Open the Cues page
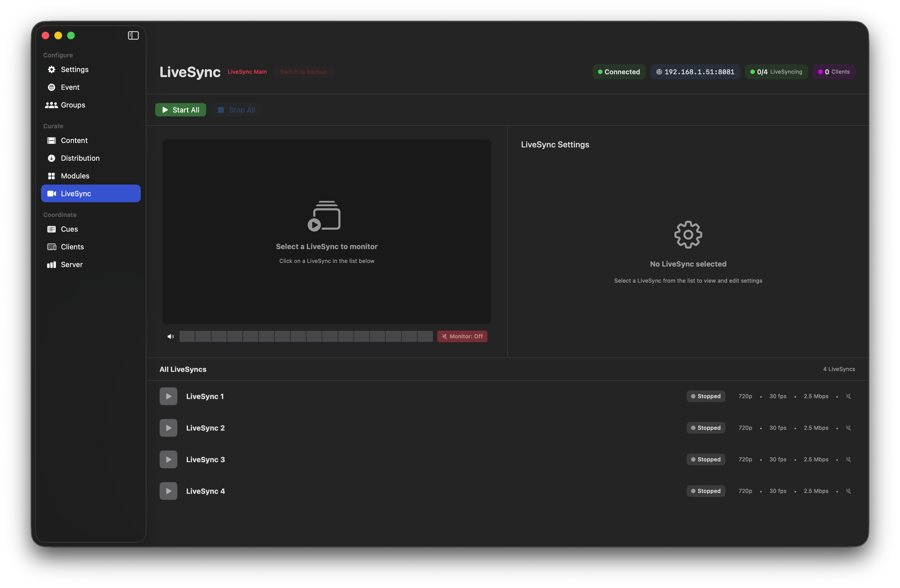 [91, 229]
